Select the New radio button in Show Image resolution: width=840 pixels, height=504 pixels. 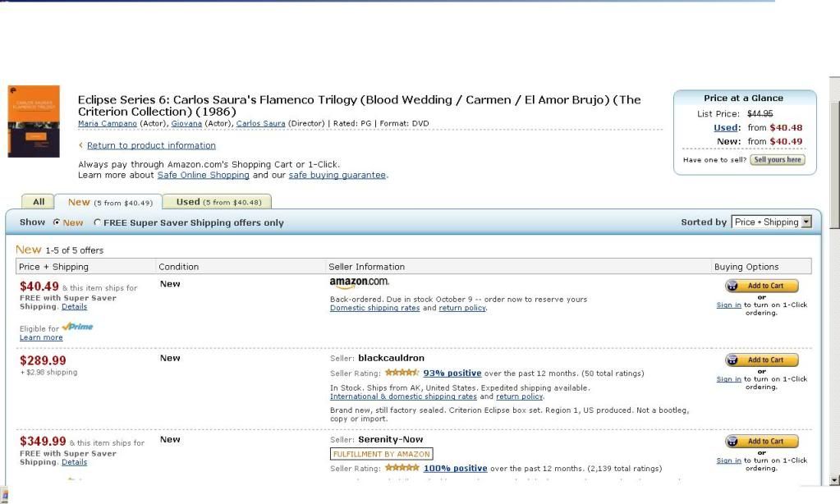(57, 222)
